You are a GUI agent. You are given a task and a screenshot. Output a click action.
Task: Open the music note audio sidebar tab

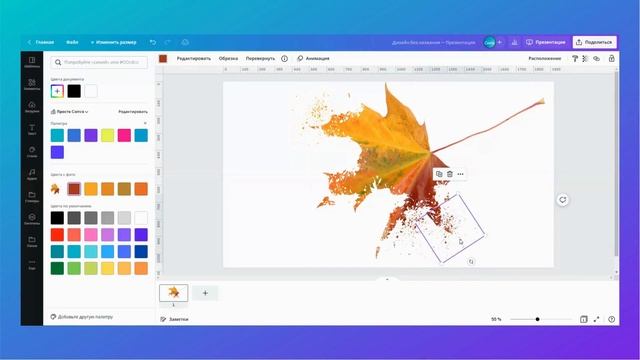32,174
